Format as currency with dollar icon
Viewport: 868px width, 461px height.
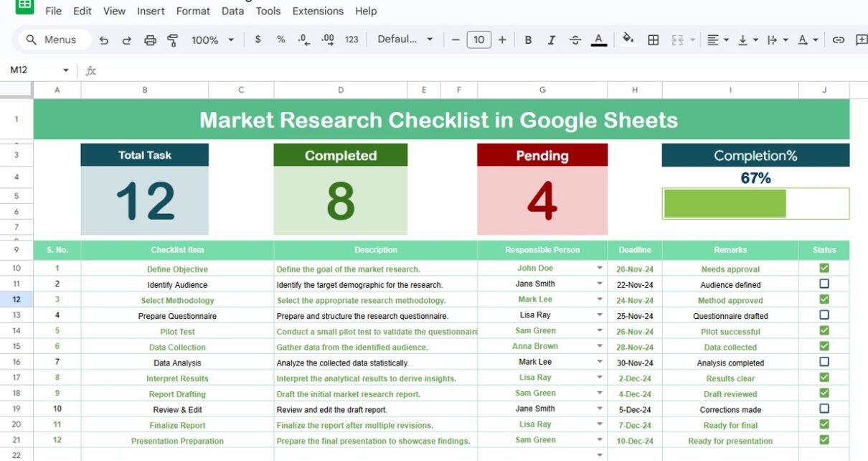coord(258,39)
